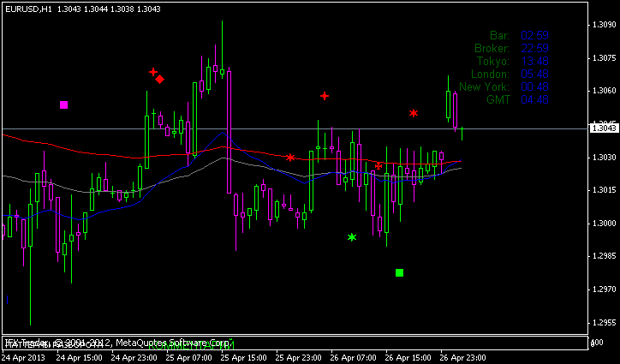Select the Bar countdown label

[499, 35]
